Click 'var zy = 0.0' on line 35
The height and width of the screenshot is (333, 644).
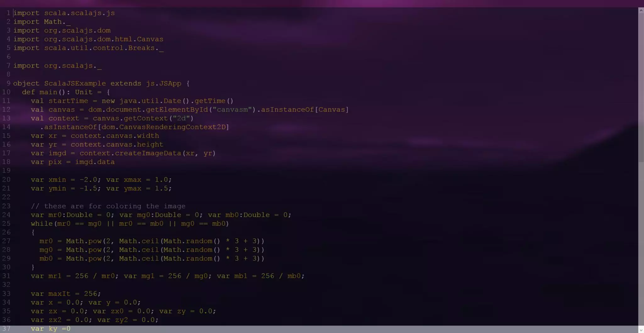coord(186,311)
